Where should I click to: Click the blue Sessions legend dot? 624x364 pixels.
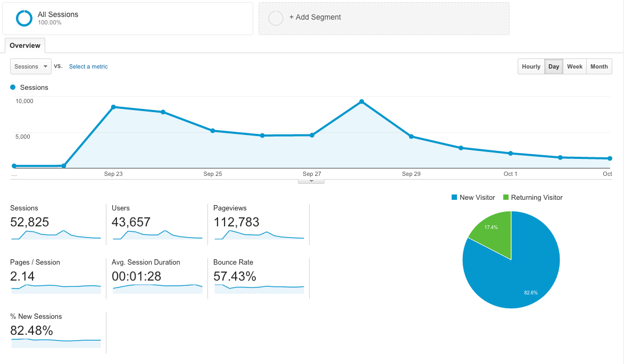point(12,87)
